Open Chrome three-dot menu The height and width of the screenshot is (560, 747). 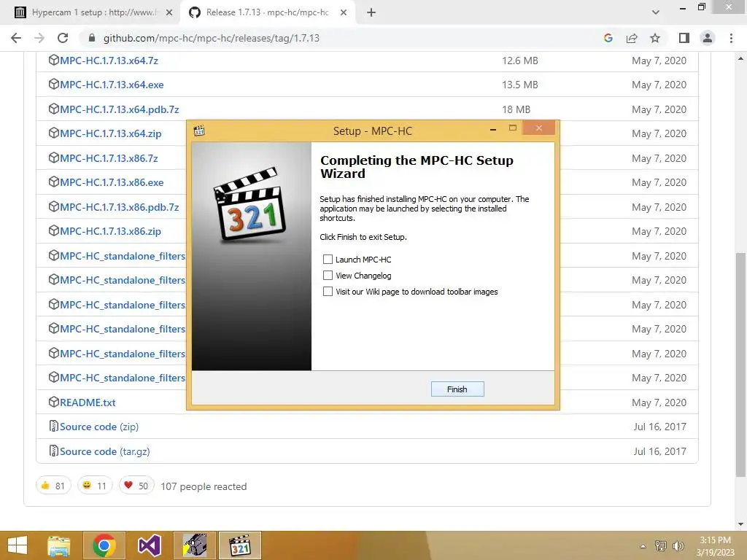click(731, 38)
